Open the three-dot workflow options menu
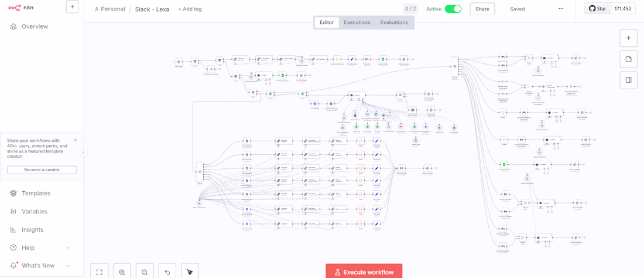 point(561,9)
